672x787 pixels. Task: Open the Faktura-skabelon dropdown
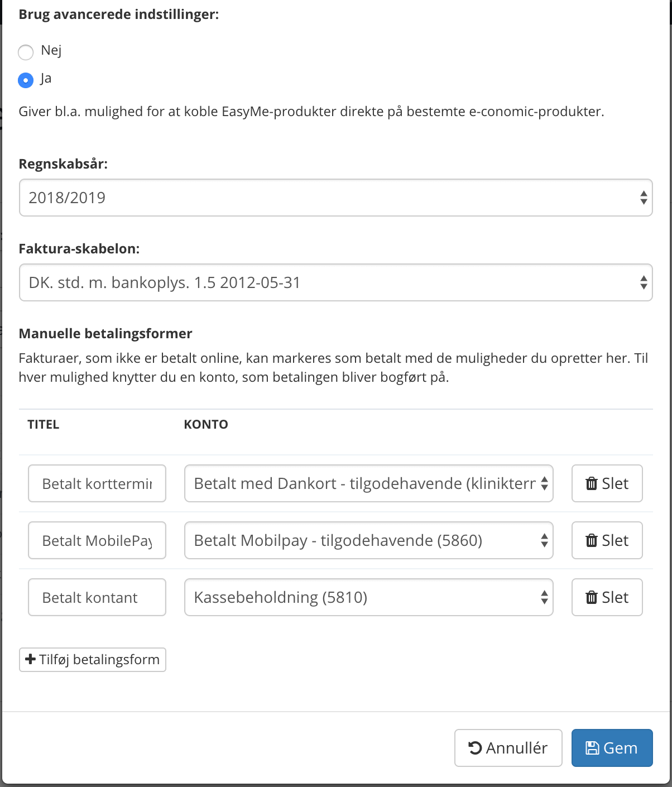[335, 282]
